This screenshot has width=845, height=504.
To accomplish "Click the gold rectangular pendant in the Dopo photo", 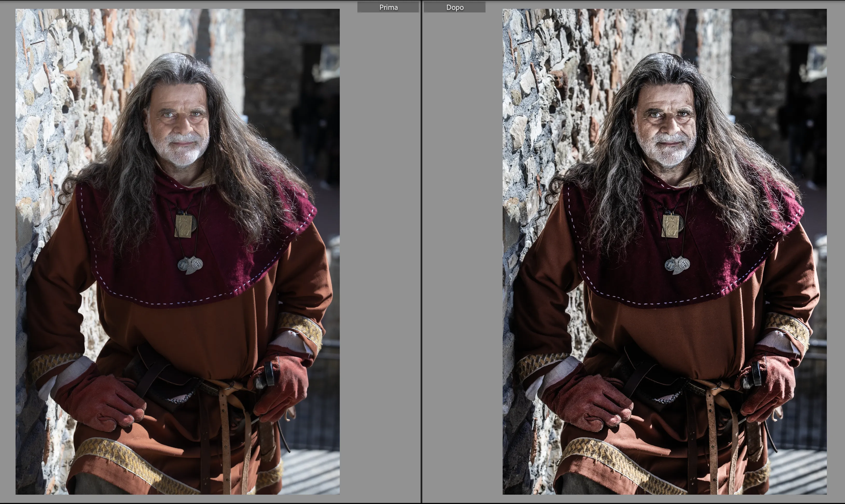I will coord(670,226).
